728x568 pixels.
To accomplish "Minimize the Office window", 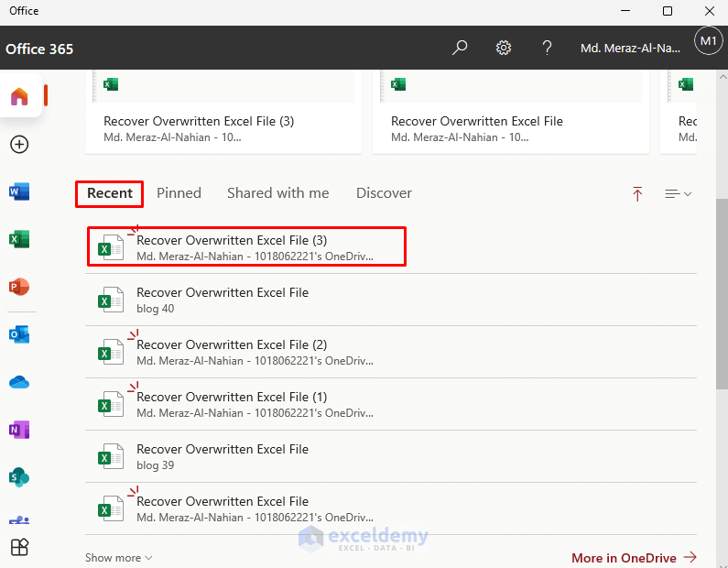I will [x=625, y=11].
